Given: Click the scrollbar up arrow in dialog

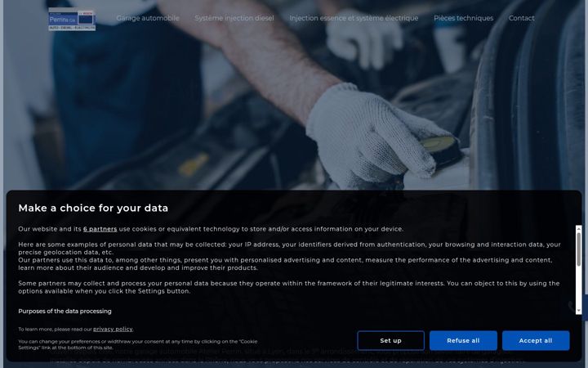Looking at the screenshot, I should pos(579,229).
